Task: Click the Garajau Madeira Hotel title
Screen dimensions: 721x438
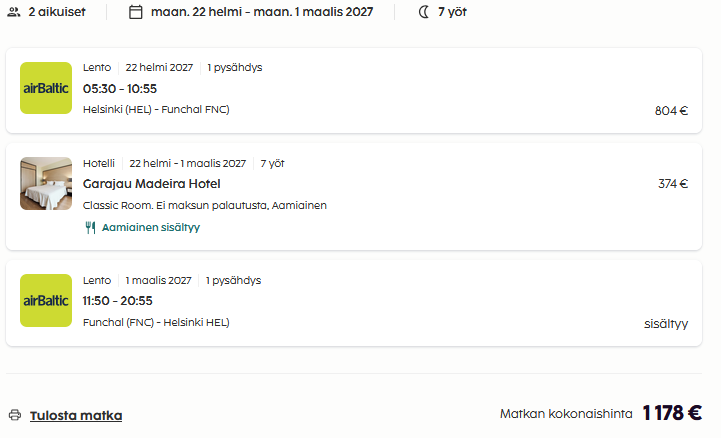Action: point(152,184)
